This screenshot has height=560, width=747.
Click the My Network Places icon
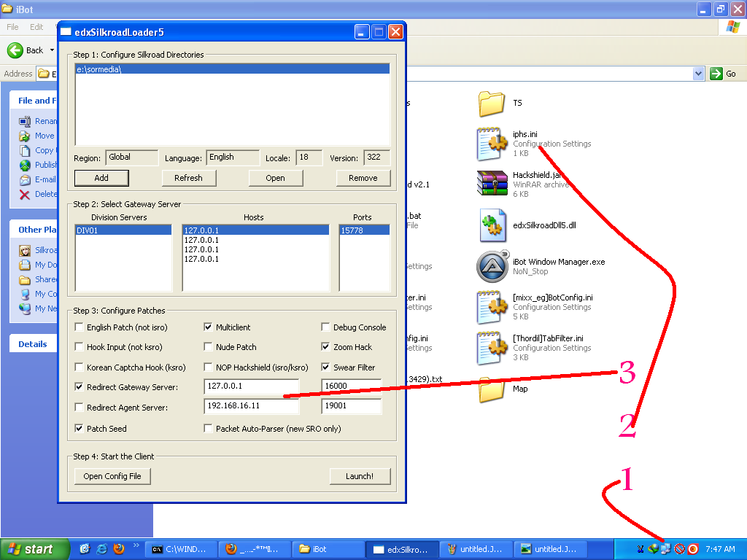pos(25,308)
